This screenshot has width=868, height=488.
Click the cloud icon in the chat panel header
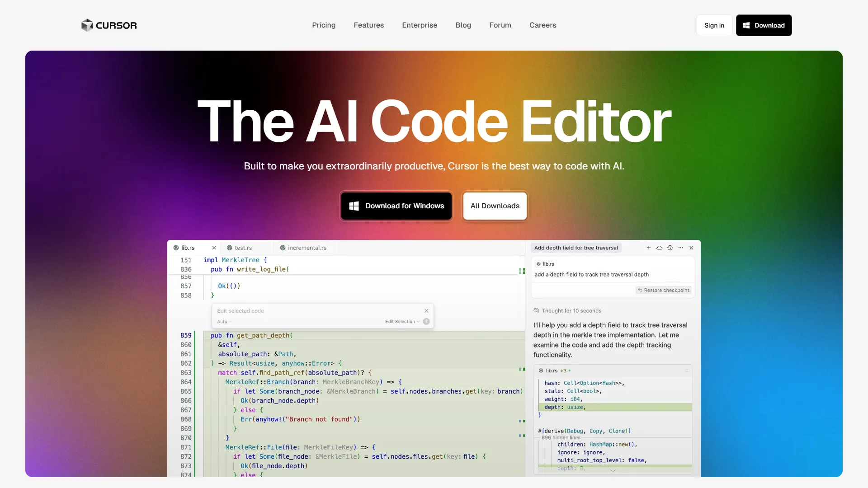pyautogui.click(x=660, y=248)
